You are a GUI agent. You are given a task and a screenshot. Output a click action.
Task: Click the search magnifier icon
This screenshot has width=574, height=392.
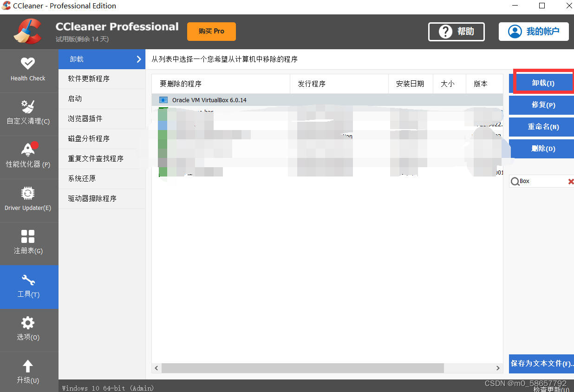(515, 182)
